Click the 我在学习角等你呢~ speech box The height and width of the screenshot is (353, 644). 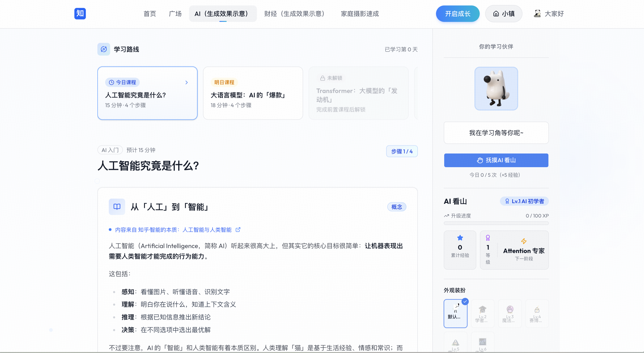[x=496, y=133]
